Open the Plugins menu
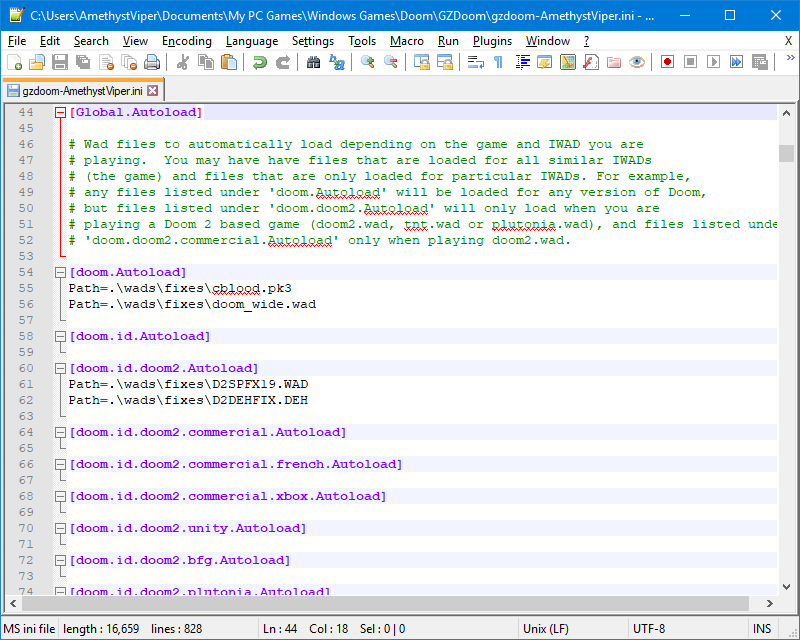 (492, 41)
